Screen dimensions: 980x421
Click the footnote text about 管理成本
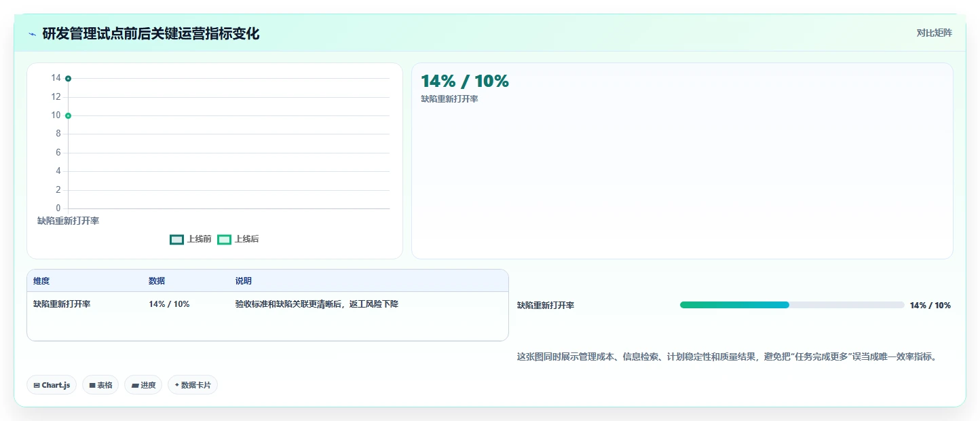[728, 357]
